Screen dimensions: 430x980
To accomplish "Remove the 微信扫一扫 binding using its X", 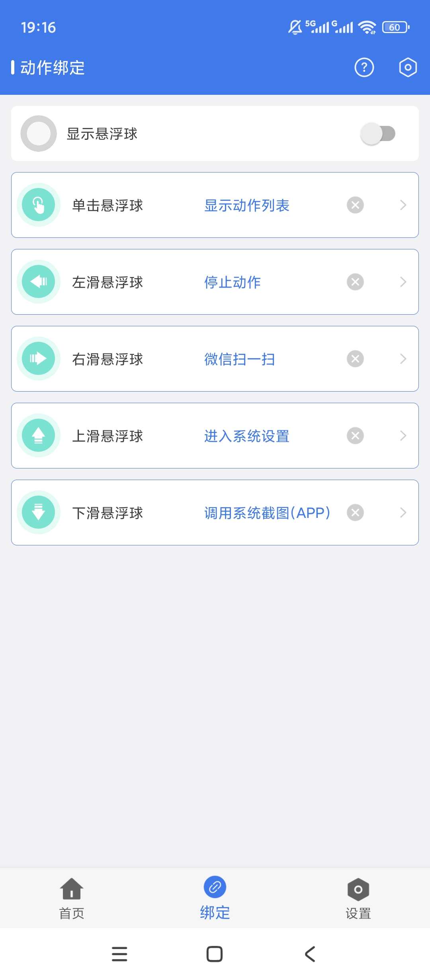I will [x=355, y=359].
